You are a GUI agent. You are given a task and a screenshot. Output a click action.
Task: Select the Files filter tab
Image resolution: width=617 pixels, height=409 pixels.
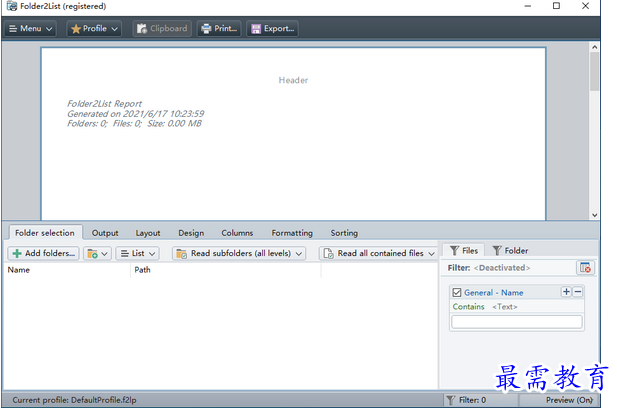coord(464,250)
